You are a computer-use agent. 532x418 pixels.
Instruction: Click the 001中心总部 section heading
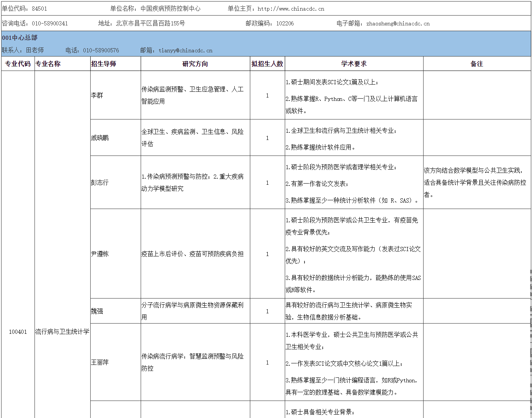click(x=20, y=38)
